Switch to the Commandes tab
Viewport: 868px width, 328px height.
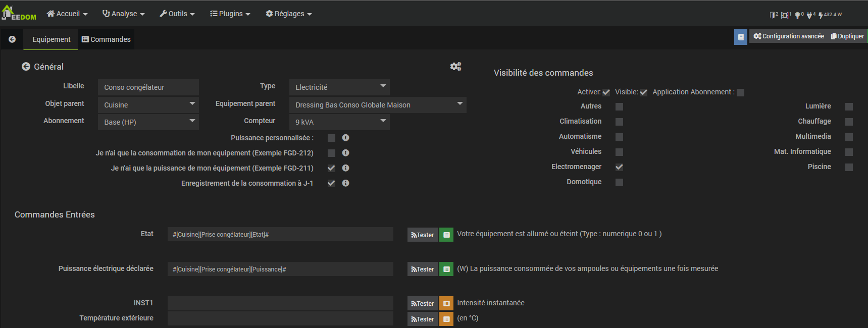click(x=106, y=39)
